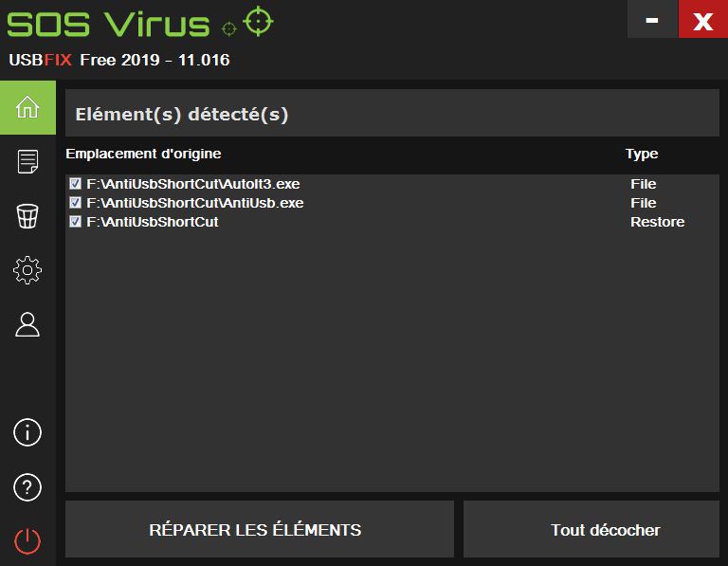Click the red power icon
The image size is (728, 566).
click(27, 541)
